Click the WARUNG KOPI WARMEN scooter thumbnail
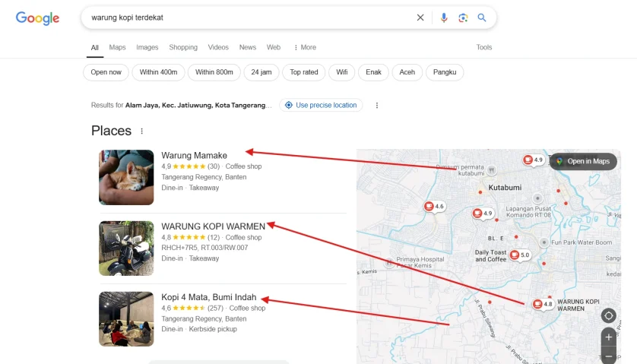 pos(126,248)
